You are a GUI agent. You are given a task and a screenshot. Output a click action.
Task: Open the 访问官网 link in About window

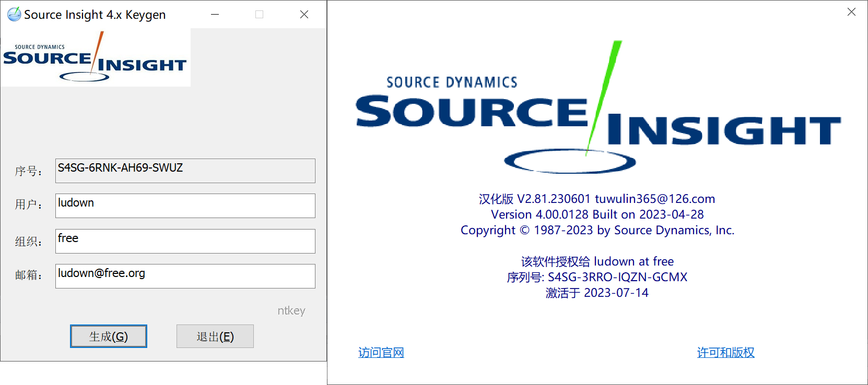pos(381,353)
